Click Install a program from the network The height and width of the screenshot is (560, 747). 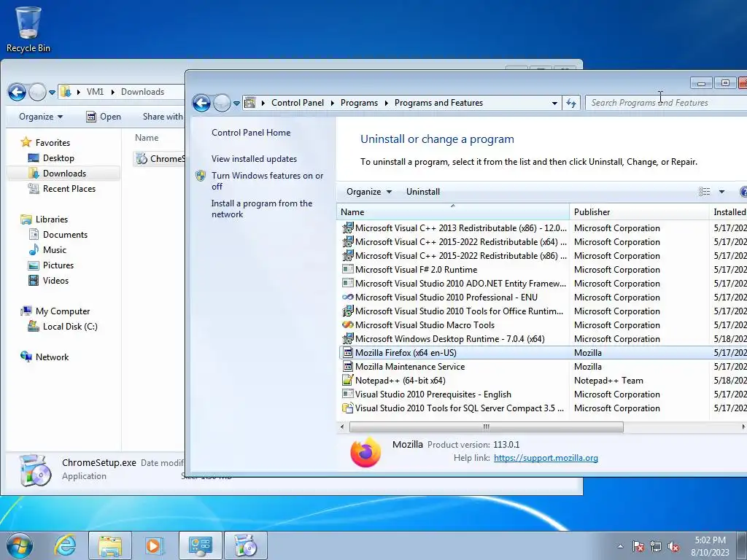[x=262, y=209]
